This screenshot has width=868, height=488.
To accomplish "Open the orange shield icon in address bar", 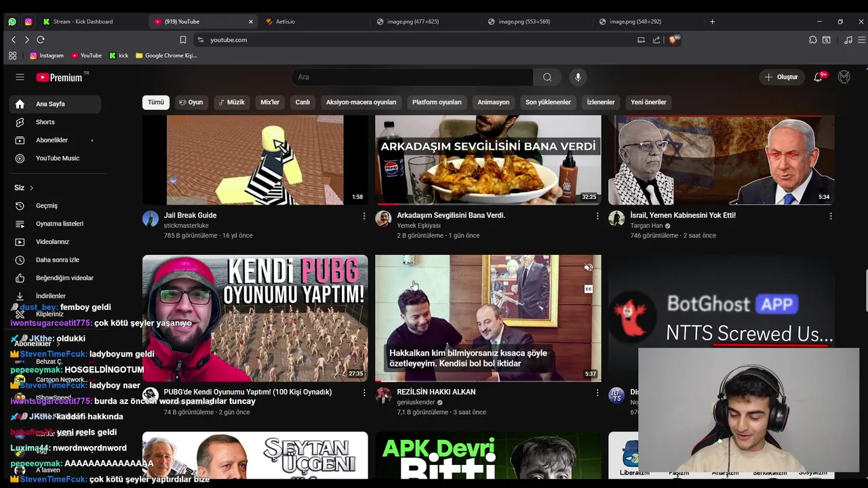I will 673,40.
